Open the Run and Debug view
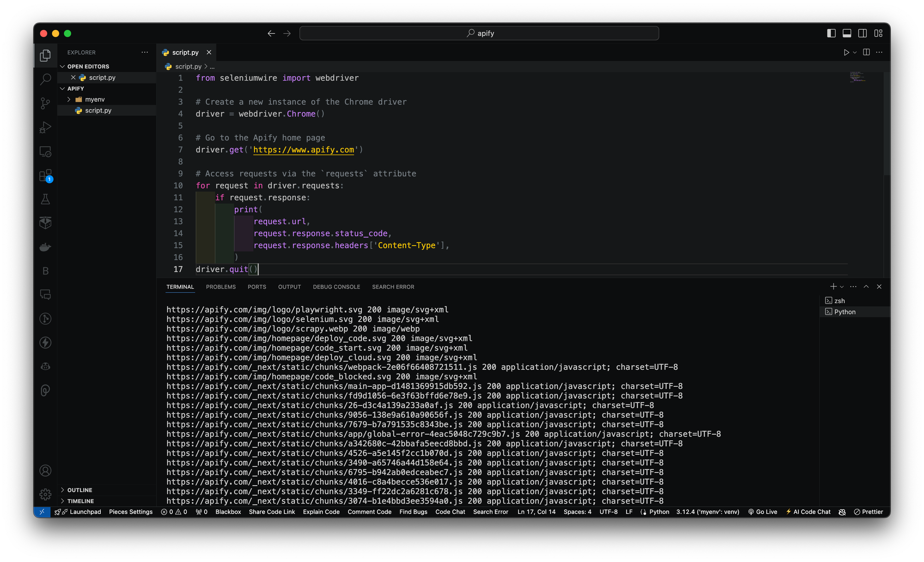This screenshot has width=924, height=562. pos(45,127)
